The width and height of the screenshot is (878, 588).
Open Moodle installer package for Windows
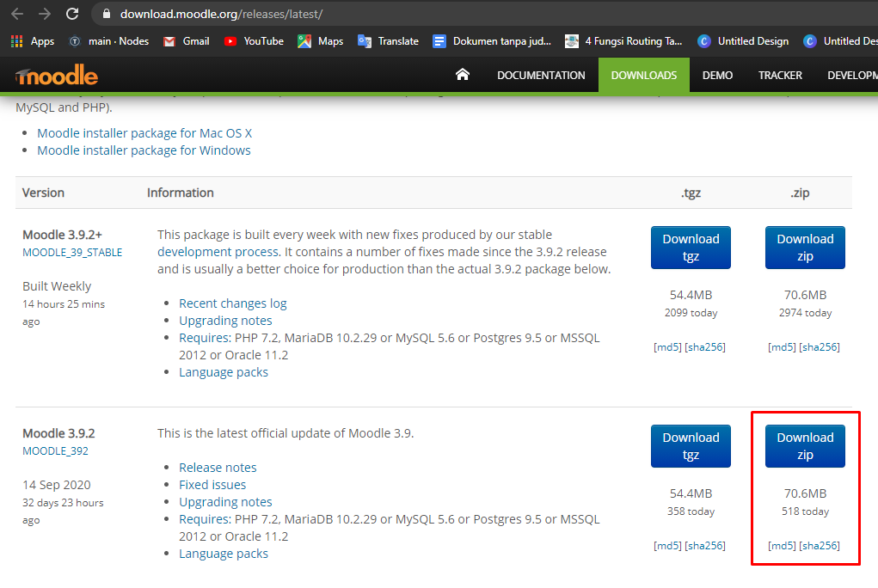pos(144,150)
